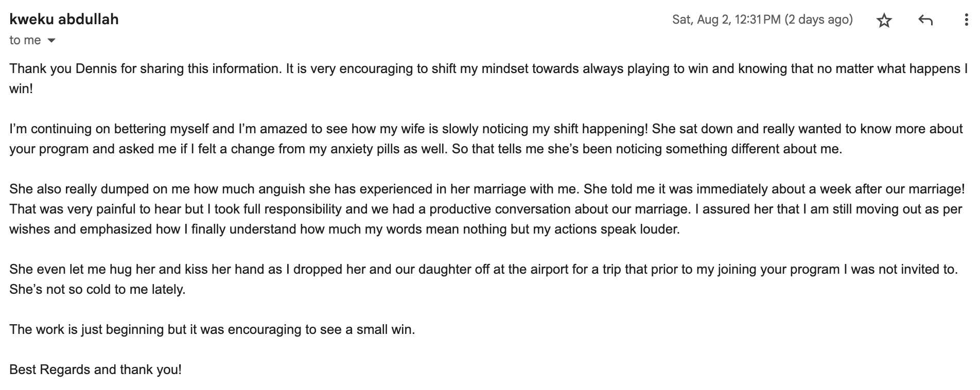Star this email from kweku abdullah
The width and height of the screenshot is (980, 390).
click(x=884, y=21)
